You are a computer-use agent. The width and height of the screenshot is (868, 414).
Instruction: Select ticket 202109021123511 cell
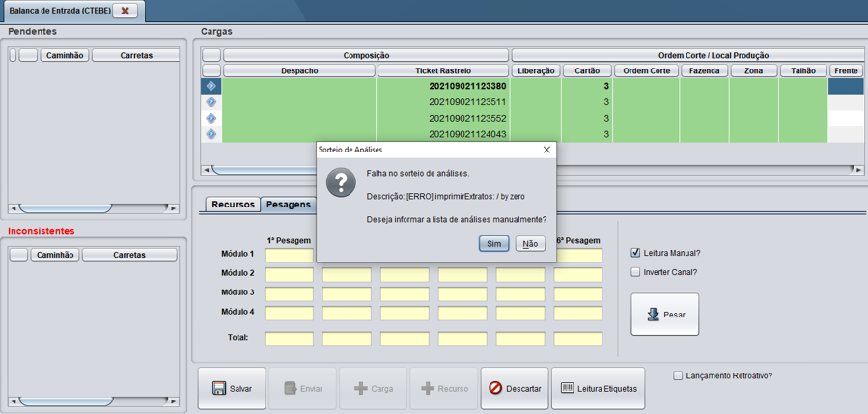(443, 102)
